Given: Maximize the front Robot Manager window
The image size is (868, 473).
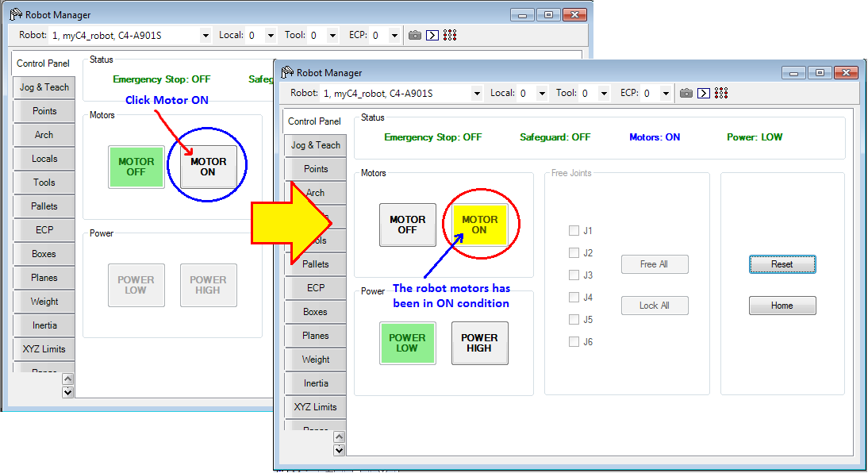Looking at the screenshot, I should pyautogui.click(x=820, y=72).
